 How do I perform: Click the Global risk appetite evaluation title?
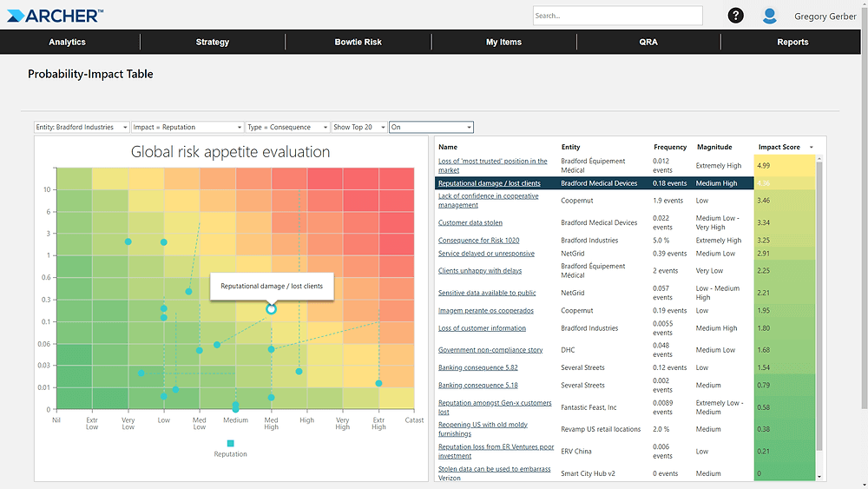(230, 152)
